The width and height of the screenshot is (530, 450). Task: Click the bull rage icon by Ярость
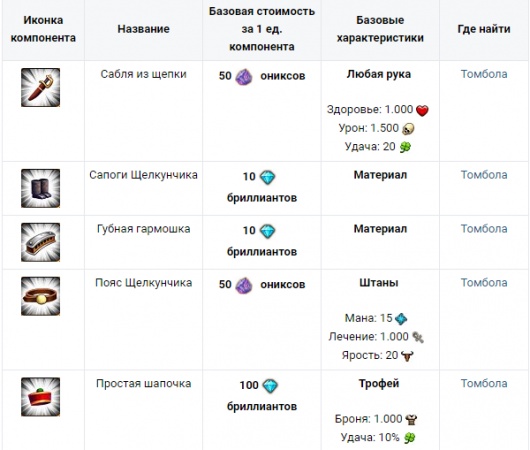(407, 356)
